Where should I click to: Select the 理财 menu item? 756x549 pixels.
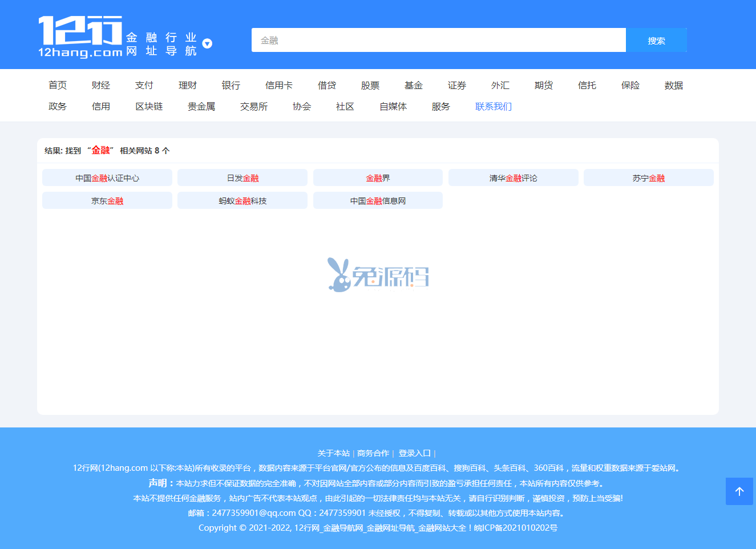188,85
